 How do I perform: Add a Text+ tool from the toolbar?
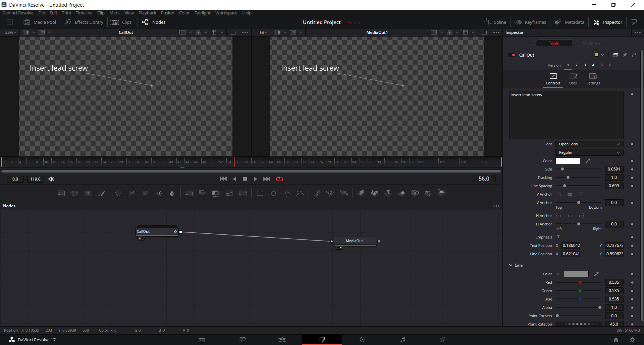click(88, 193)
